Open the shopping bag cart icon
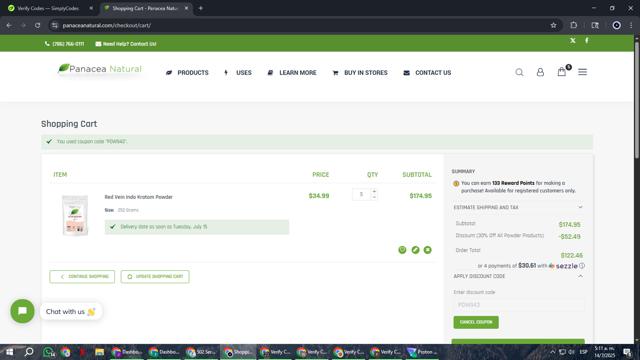The height and width of the screenshot is (360, 640). [x=562, y=72]
